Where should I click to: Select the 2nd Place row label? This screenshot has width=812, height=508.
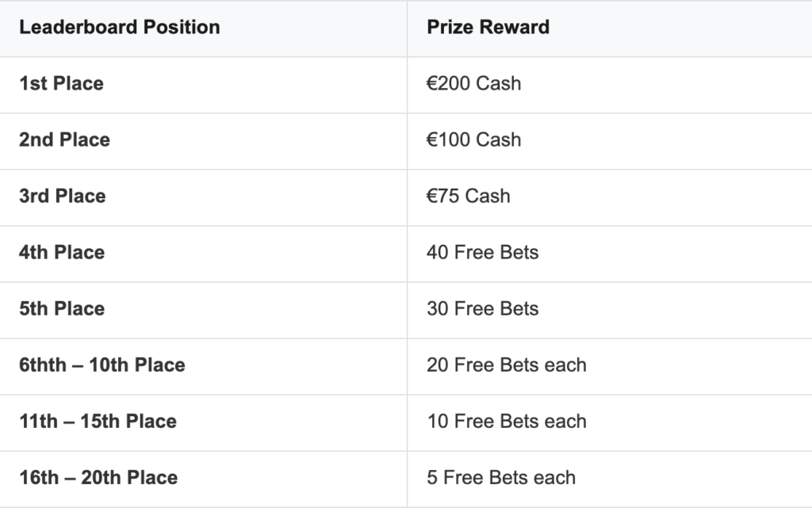coord(64,139)
